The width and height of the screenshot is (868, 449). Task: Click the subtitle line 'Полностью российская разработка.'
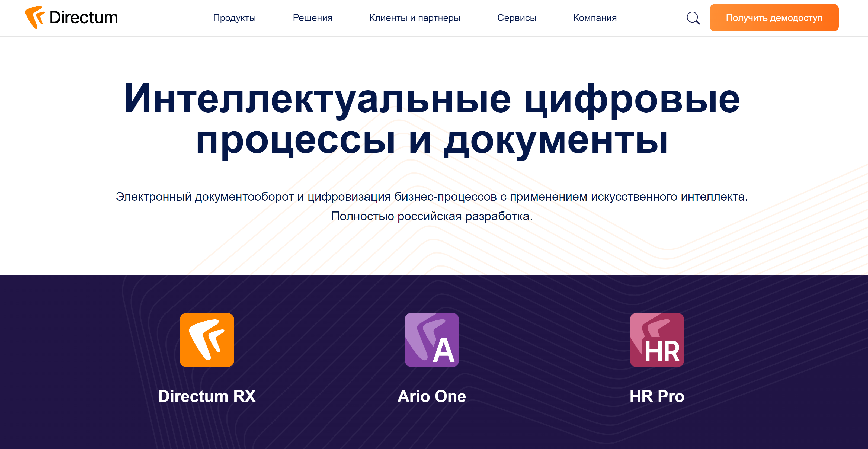(x=432, y=216)
